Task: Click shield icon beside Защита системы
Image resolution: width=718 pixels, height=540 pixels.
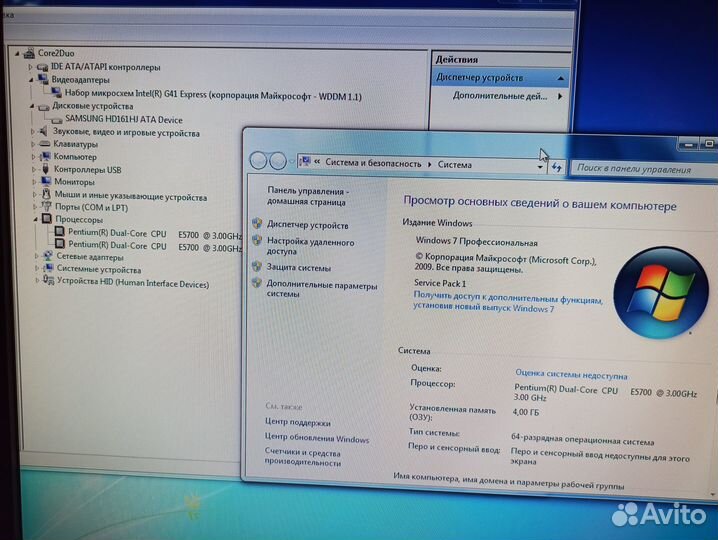Action: click(257, 266)
